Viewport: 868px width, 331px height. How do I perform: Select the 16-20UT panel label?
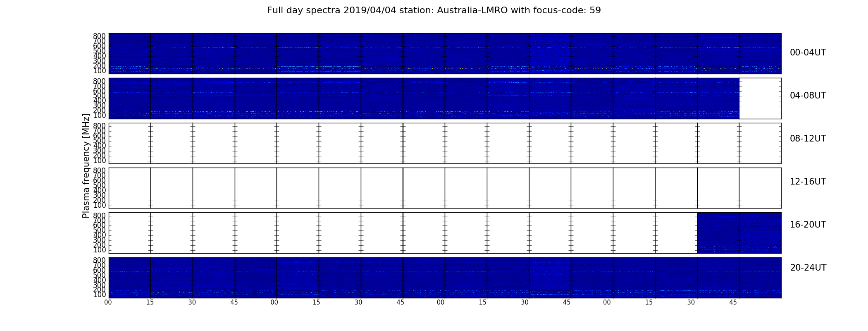click(x=808, y=225)
